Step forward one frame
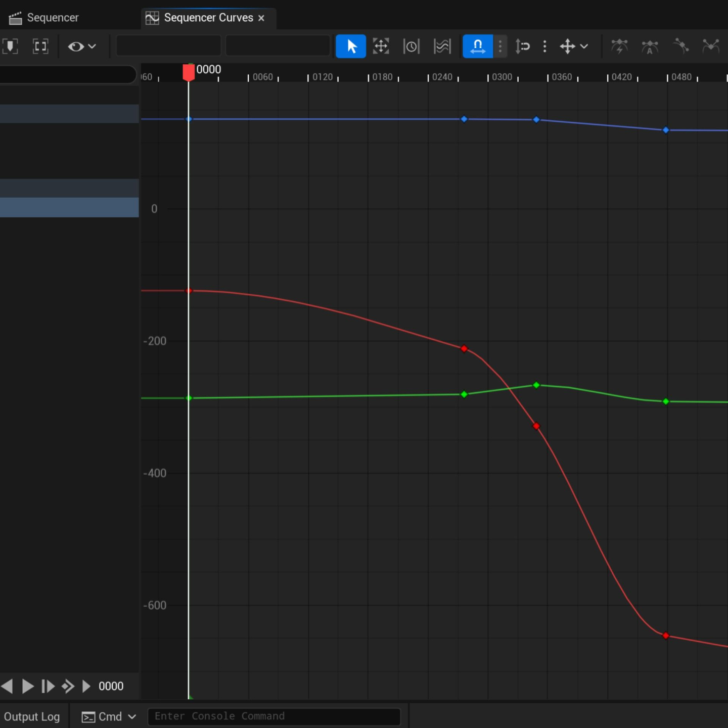Image resolution: width=728 pixels, height=728 pixels. point(48,686)
